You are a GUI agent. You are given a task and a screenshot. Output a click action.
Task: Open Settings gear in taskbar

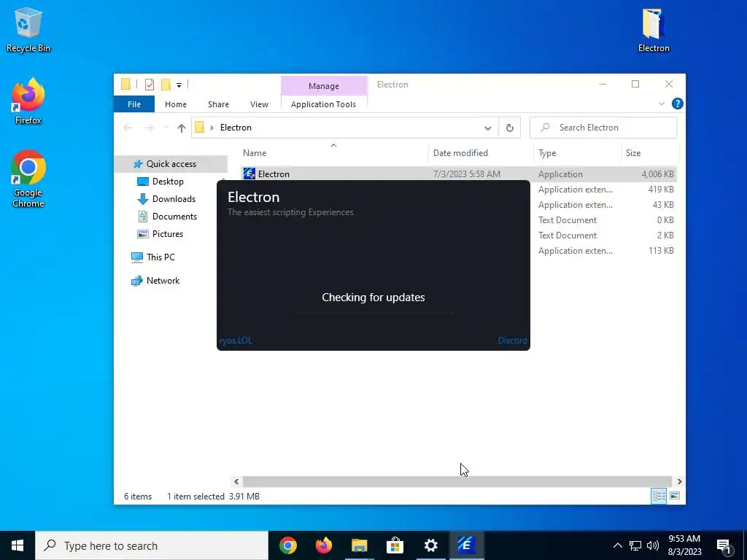click(x=430, y=545)
